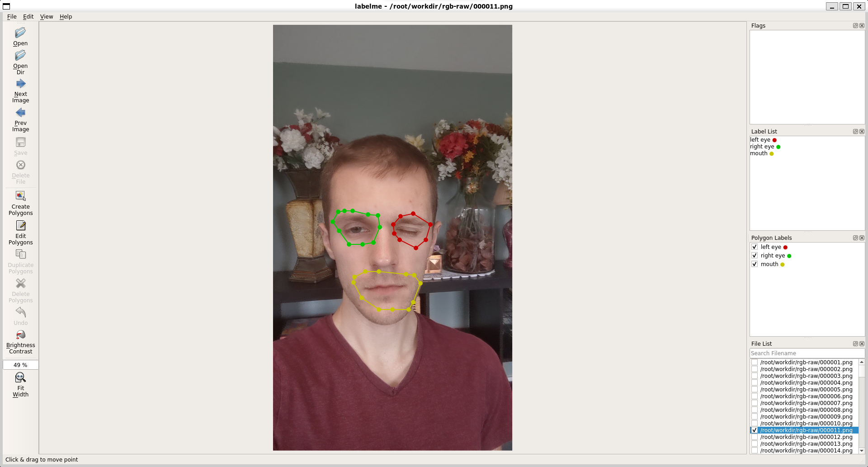Image resolution: width=868 pixels, height=467 pixels.
Task: Close the Label List panel
Action: [862, 132]
